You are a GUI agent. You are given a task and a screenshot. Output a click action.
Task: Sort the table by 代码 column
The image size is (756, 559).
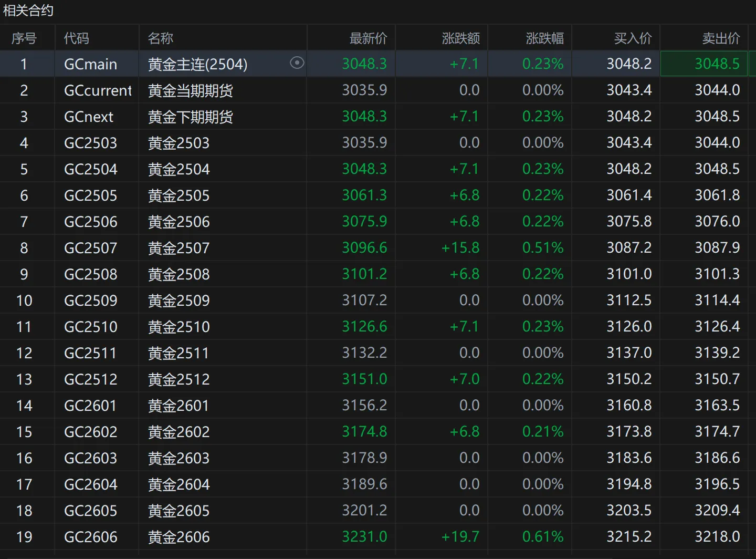77,38
